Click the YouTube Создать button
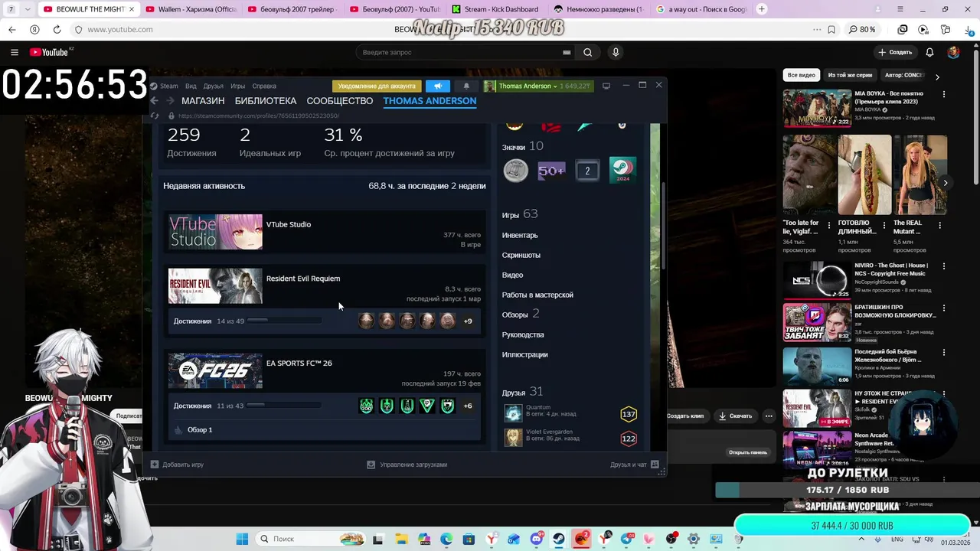The width and height of the screenshot is (980, 551). (895, 52)
